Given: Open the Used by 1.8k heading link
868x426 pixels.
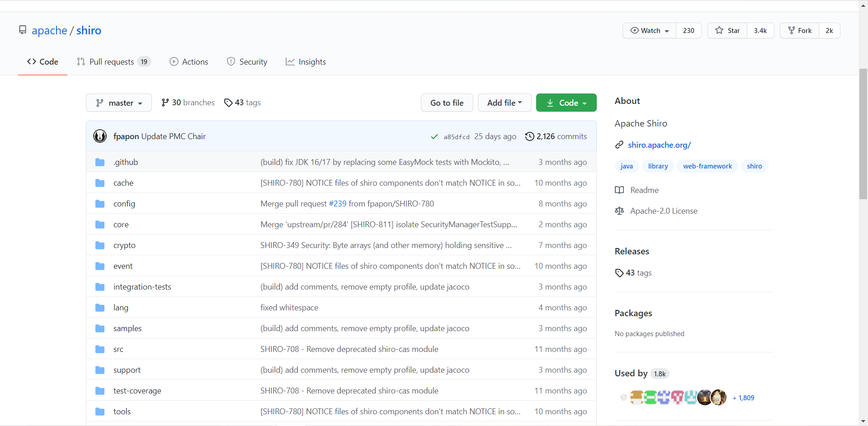Looking at the screenshot, I should [642, 373].
